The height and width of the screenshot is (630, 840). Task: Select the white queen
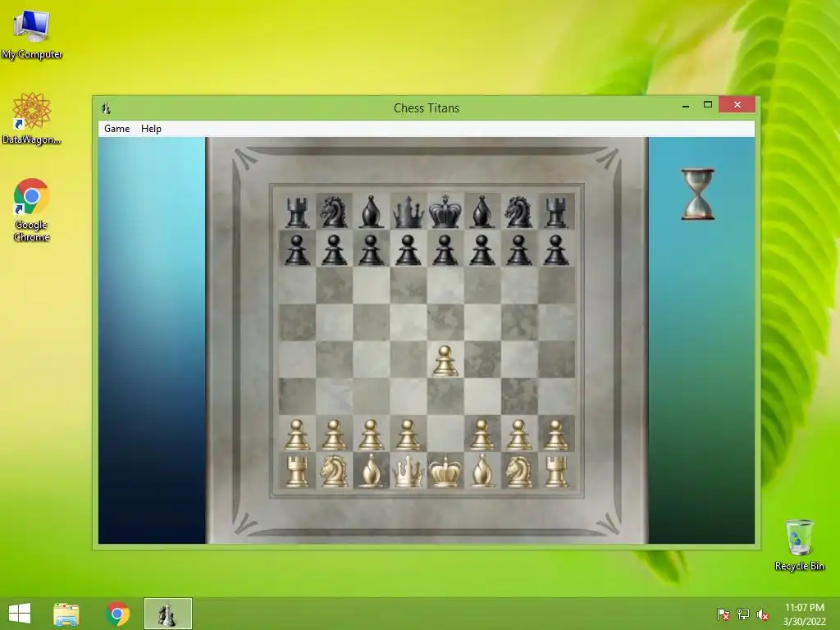pos(409,472)
